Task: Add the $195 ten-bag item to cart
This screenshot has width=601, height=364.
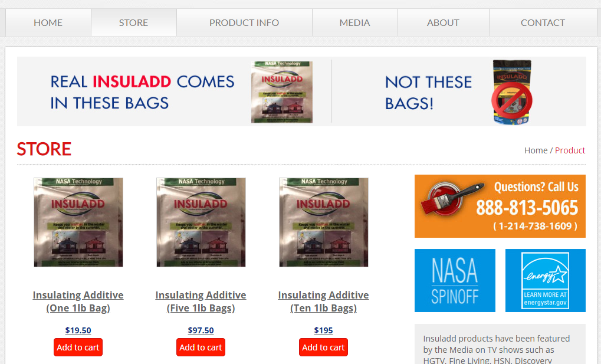Action: point(323,347)
